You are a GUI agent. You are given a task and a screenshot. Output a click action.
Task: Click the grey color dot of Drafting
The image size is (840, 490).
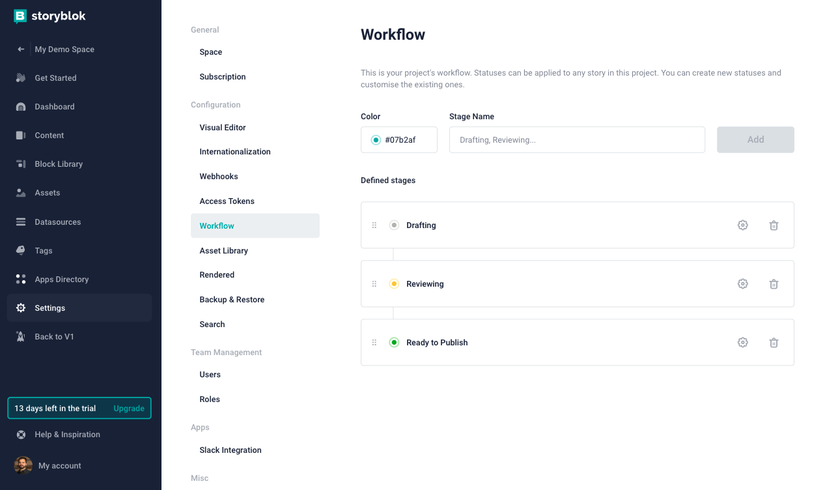pos(394,225)
